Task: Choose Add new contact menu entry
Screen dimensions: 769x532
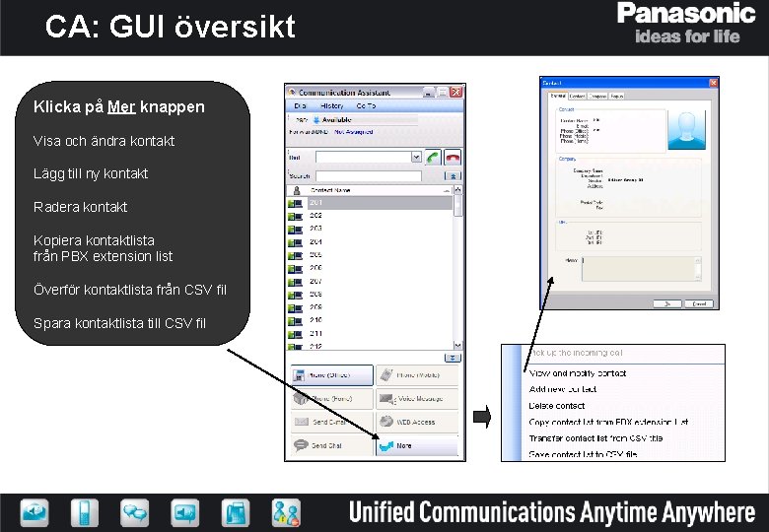Action: 563,389
